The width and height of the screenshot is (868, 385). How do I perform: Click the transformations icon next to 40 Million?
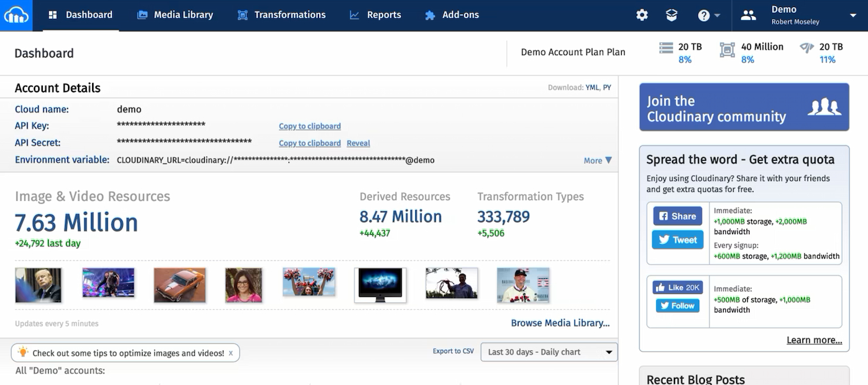(727, 50)
